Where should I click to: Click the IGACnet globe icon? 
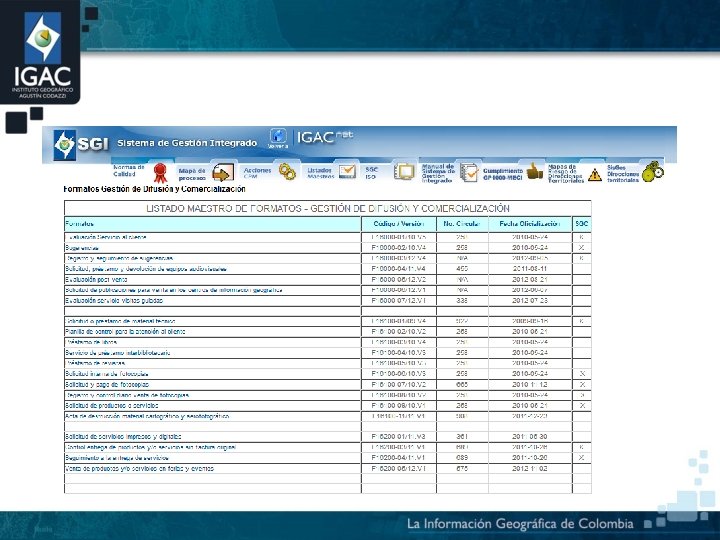[278, 138]
